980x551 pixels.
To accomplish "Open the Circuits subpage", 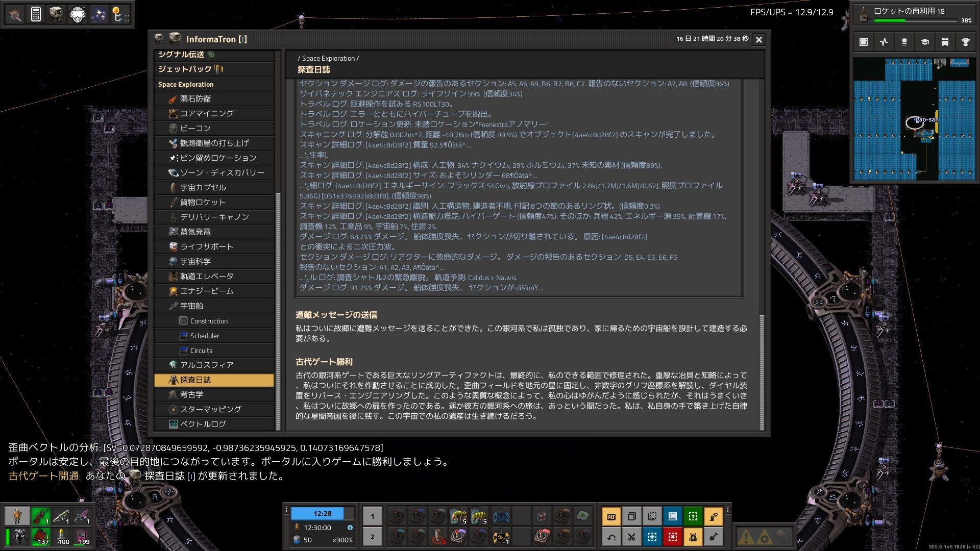I will tap(214, 350).
